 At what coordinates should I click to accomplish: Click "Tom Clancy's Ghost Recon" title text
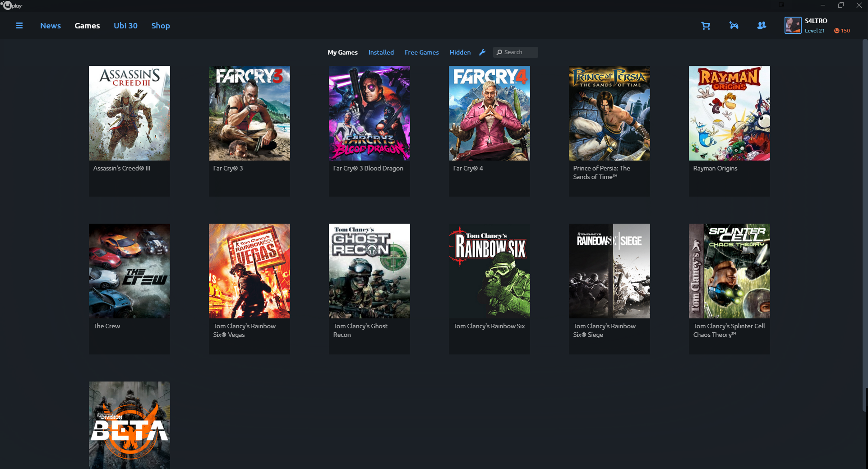point(360,330)
